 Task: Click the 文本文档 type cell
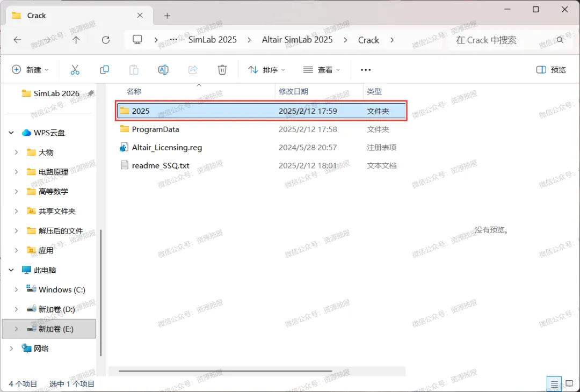point(381,165)
